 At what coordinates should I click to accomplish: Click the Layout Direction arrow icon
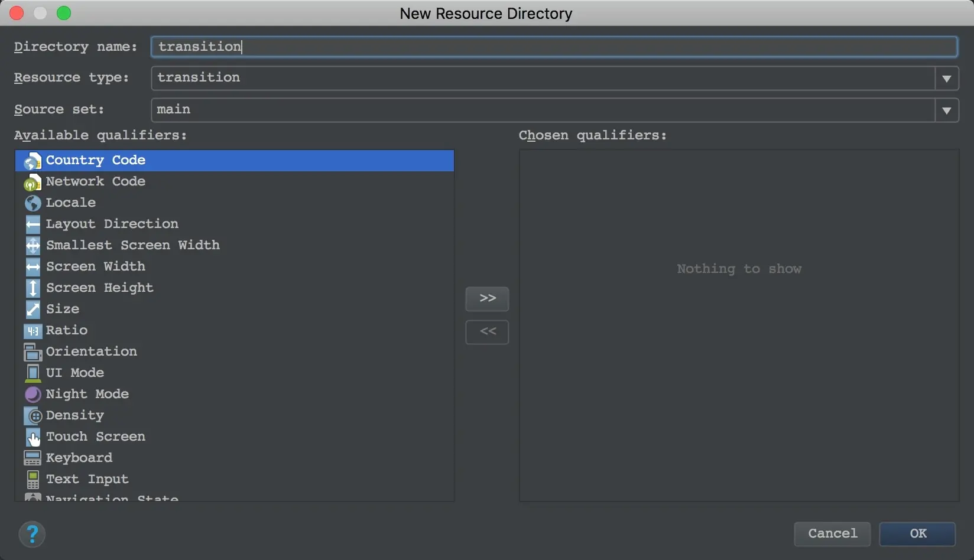pos(33,224)
